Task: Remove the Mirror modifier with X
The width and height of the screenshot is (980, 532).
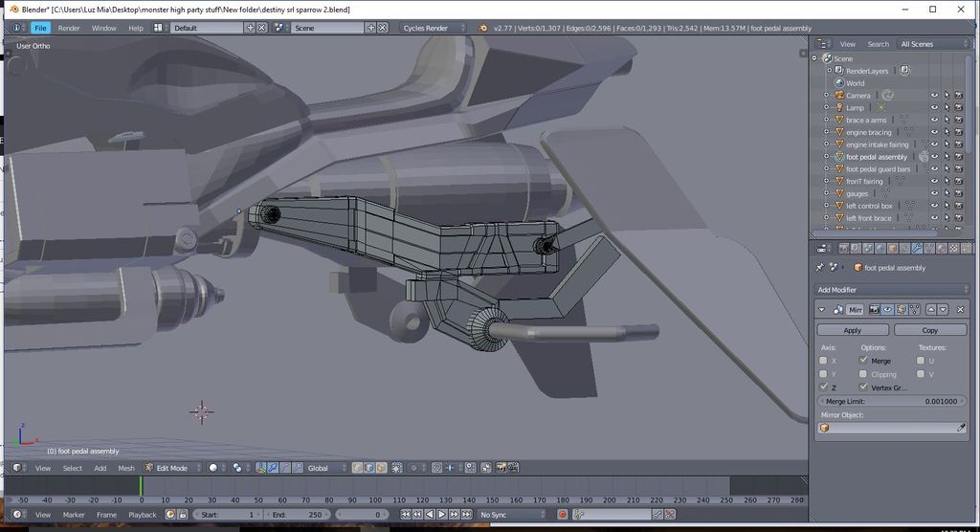Action: point(961,309)
